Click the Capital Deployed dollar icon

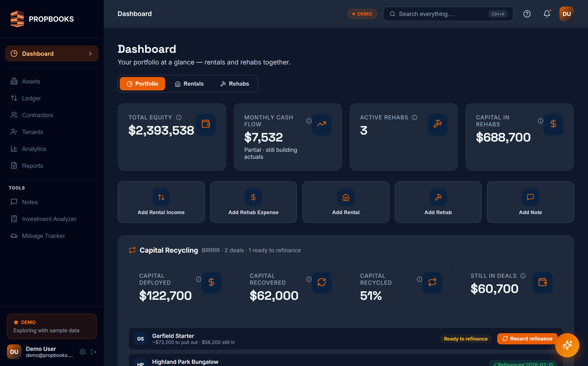point(211,283)
